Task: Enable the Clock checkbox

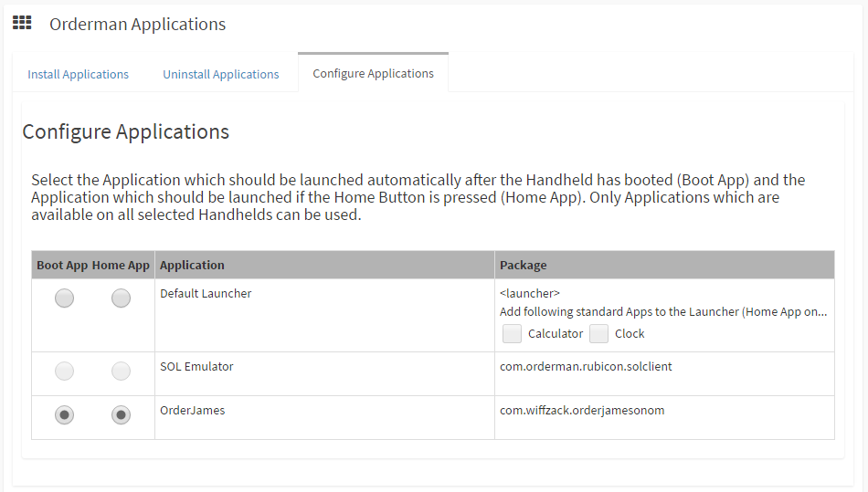Action: point(598,333)
